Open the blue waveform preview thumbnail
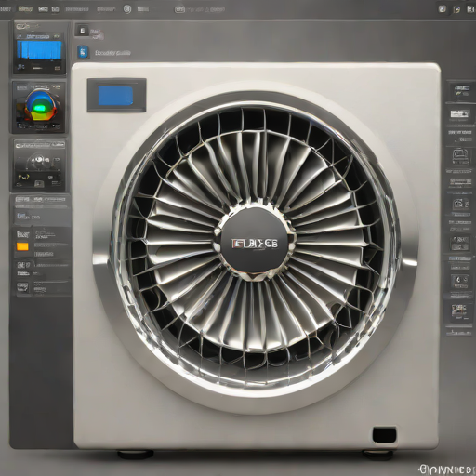The height and width of the screenshot is (476, 476). pos(39,49)
